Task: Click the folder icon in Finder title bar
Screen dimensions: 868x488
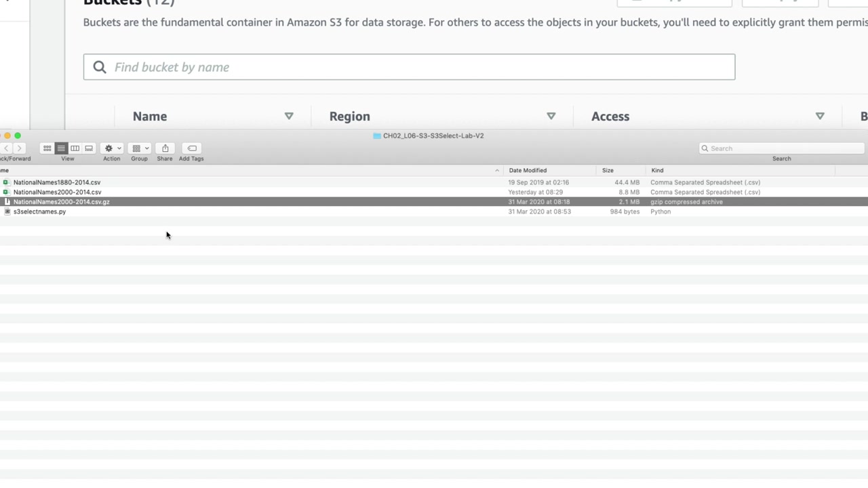Action: [377, 136]
